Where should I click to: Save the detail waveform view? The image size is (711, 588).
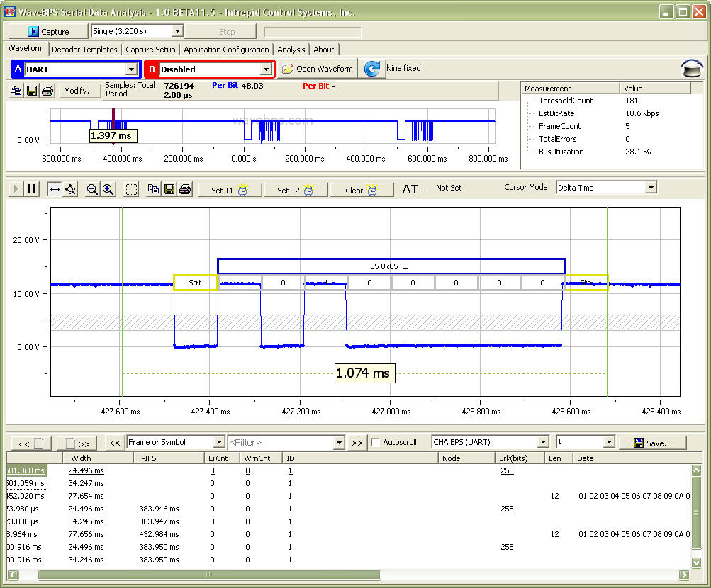169,189
